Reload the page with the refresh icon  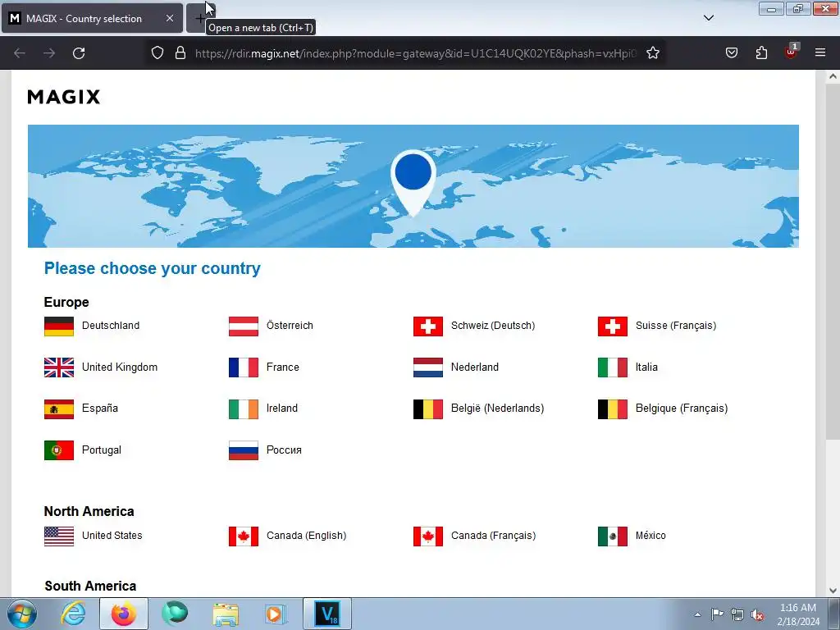pyautogui.click(x=79, y=53)
